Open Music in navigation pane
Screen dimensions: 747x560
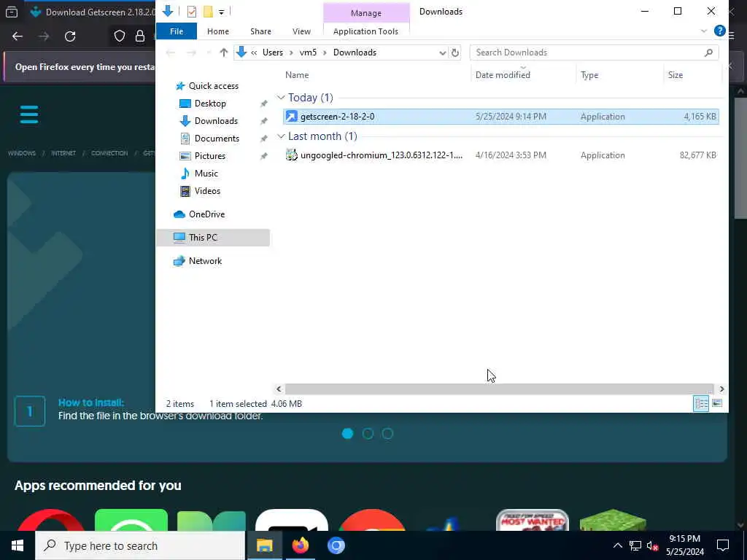(x=206, y=174)
